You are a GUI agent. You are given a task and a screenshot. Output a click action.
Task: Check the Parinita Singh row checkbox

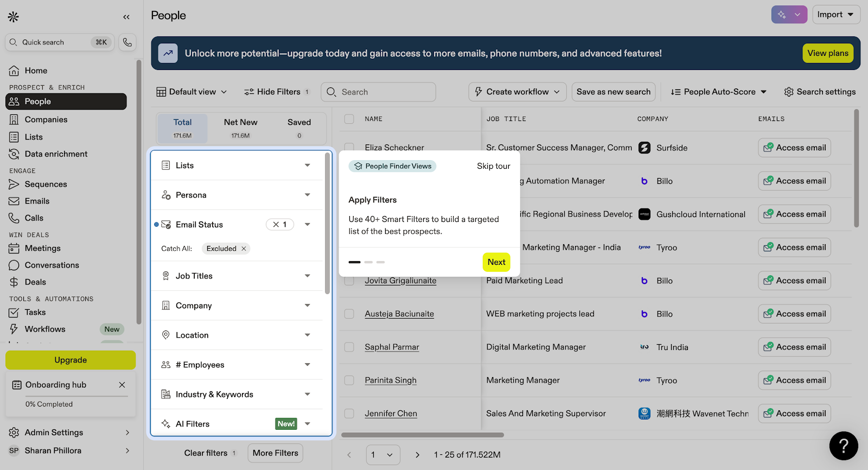click(x=349, y=380)
